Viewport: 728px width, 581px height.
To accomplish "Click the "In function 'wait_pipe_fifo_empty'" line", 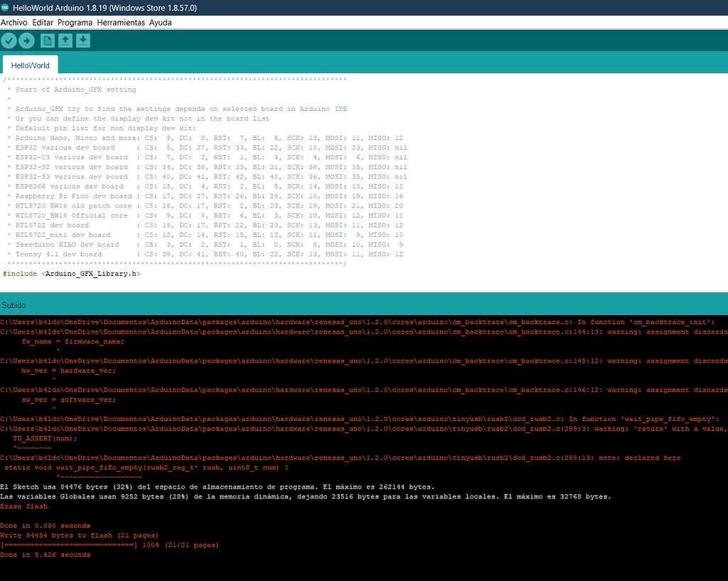I will 360,419.
